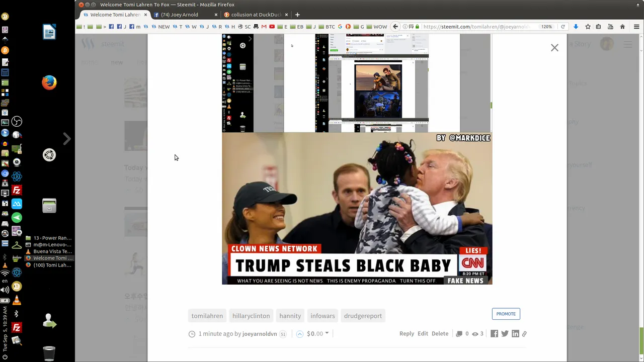Click the site identity lock icon
The width and height of the screenshot is (644, 362).
pyautogui.click(x=417, y=27)
